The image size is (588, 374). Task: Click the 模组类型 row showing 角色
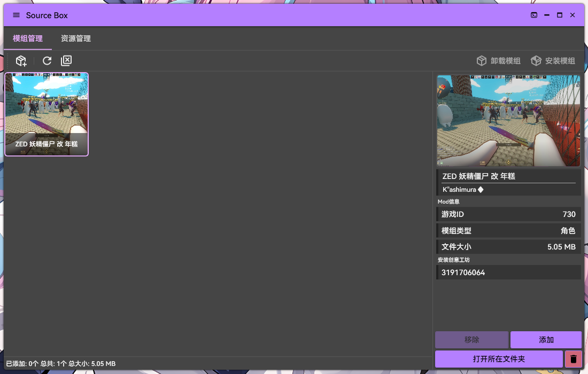tap(508, 231)
